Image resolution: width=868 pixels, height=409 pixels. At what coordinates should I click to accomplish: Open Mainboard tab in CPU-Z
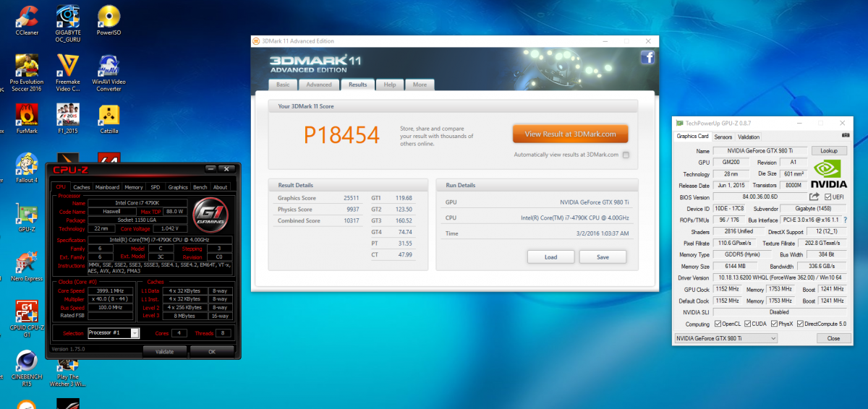point(108,187)
